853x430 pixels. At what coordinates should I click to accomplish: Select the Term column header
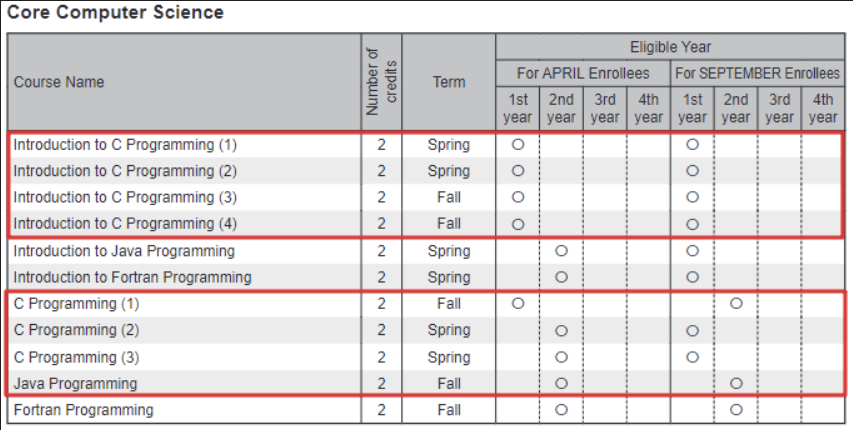click(x=448, y=82)
